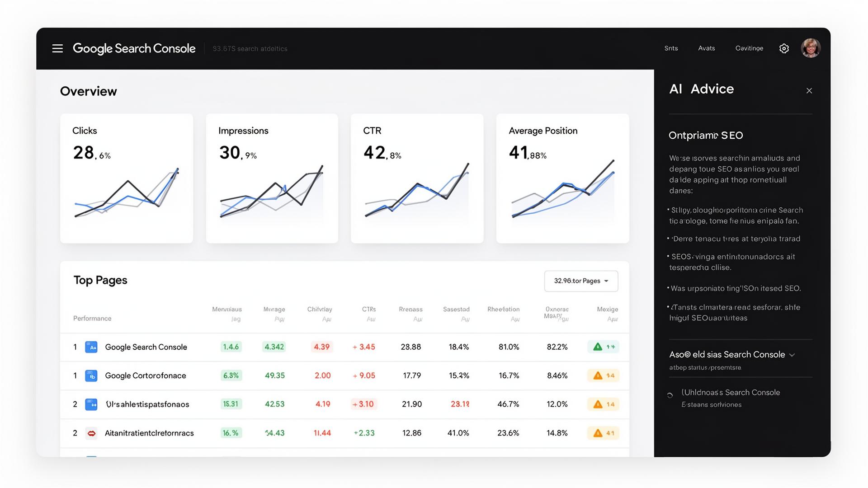Click the red 4.39 value badge
This screenshot has height=488, width=868.
(x=321, y=347)
